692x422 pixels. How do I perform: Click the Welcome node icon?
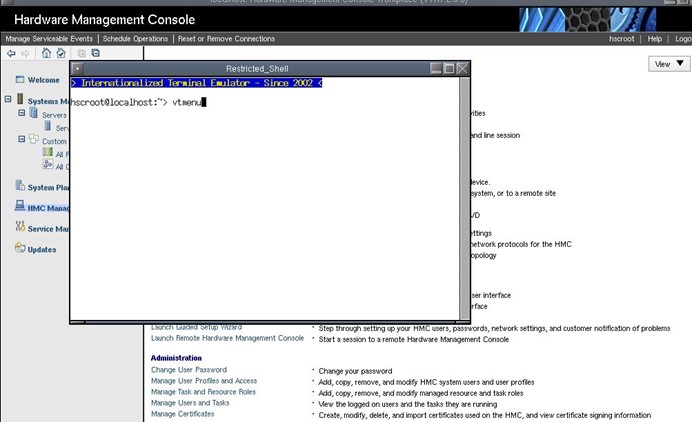point(20,79)
